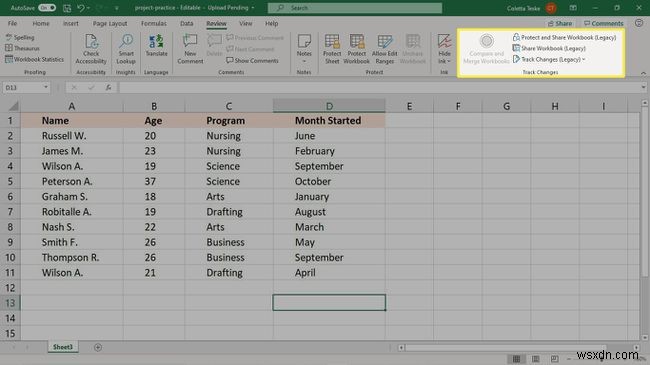Click the Ribbon Display Options icon
The width and height of the screenshot is (650, 365).
point(573,8)
